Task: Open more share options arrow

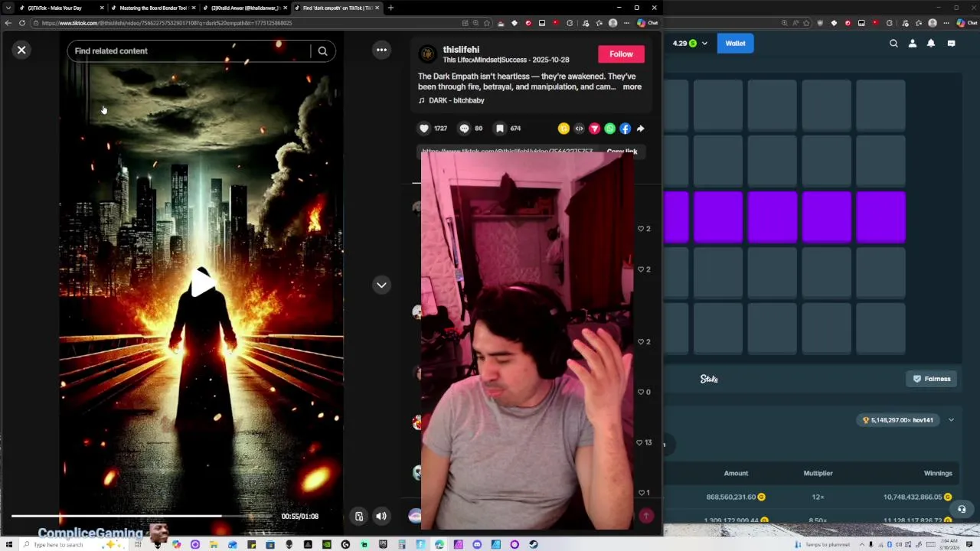Action: click(640, 129)
